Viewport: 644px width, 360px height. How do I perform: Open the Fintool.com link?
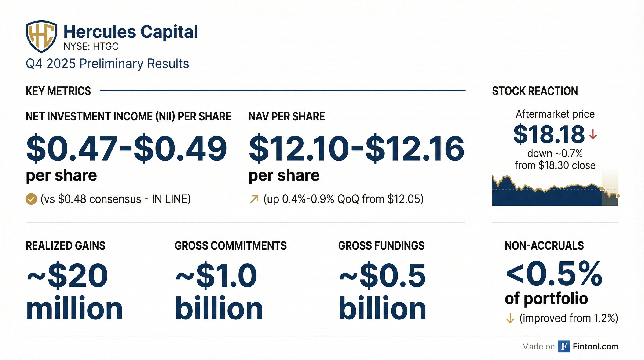[x=595, y=346]
